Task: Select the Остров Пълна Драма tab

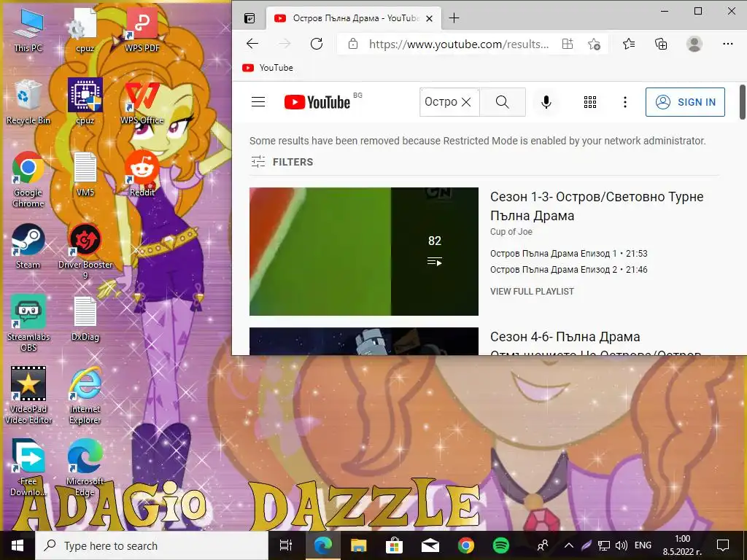Action: [355, 18]
